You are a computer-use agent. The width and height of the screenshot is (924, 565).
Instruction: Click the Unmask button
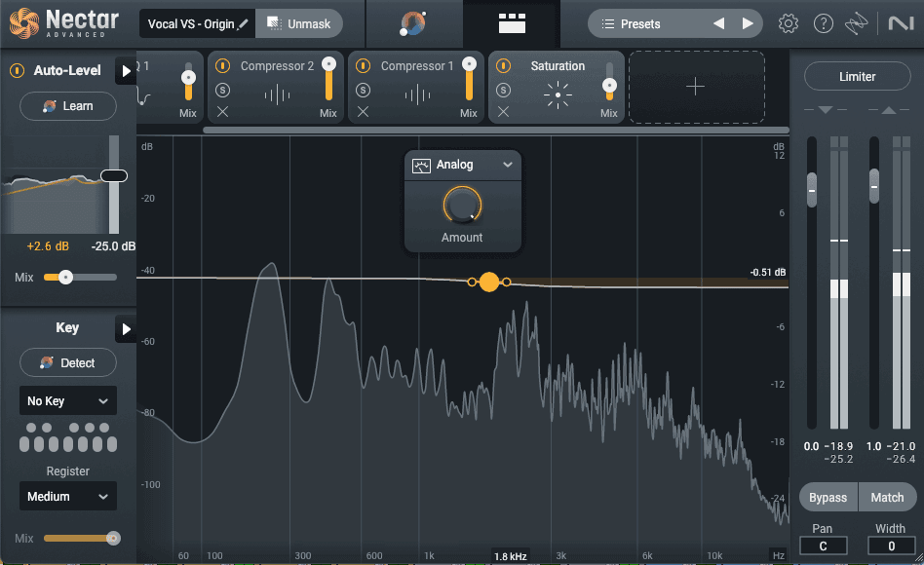(x=299, y=23)
